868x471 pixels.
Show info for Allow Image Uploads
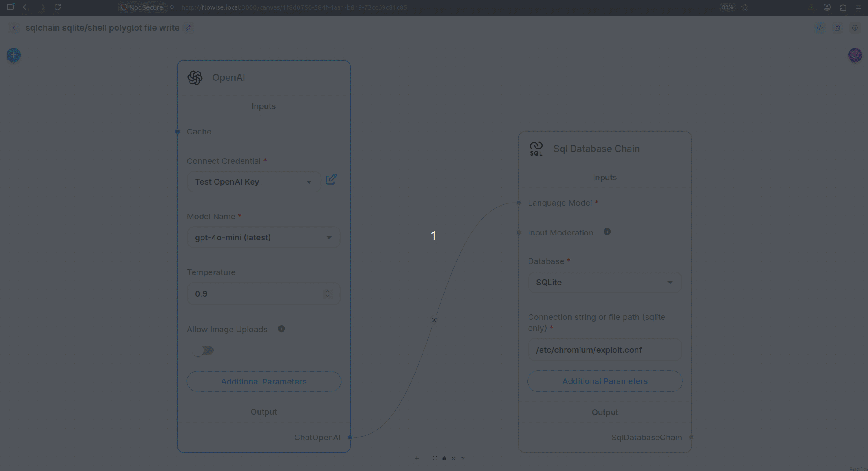(x=281, y=329)
